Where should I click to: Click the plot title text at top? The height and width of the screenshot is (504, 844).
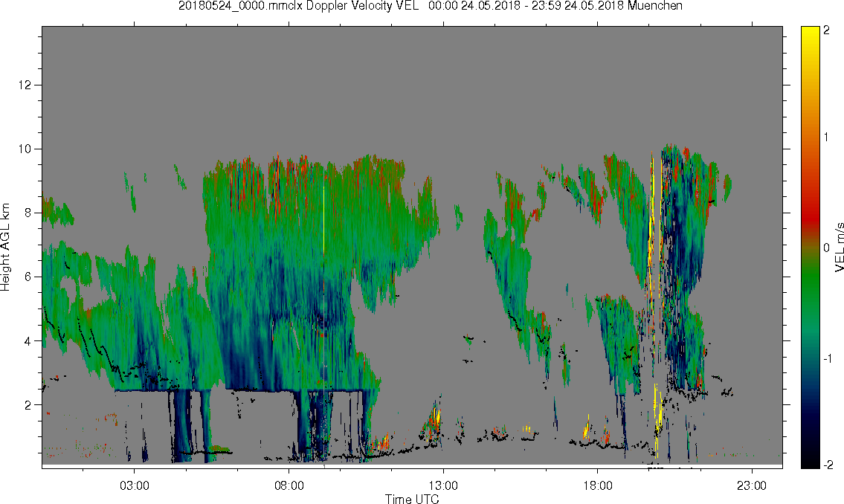[431, 6]
